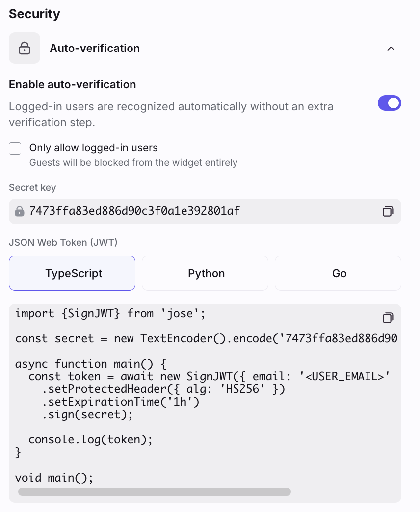Copy the JWT code snippet
This screenshot has height=512, width=420.
[x=388, y=318]
